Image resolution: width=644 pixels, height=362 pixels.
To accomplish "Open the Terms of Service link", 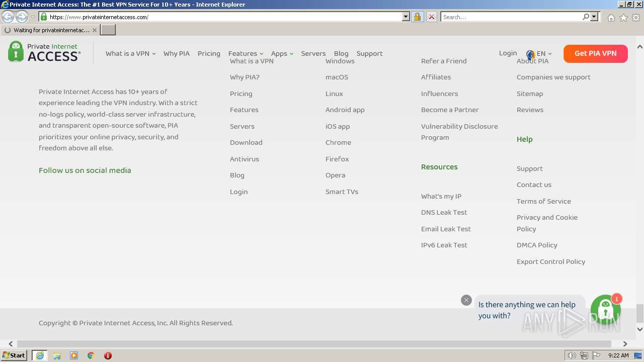I will tap(543, 201).
